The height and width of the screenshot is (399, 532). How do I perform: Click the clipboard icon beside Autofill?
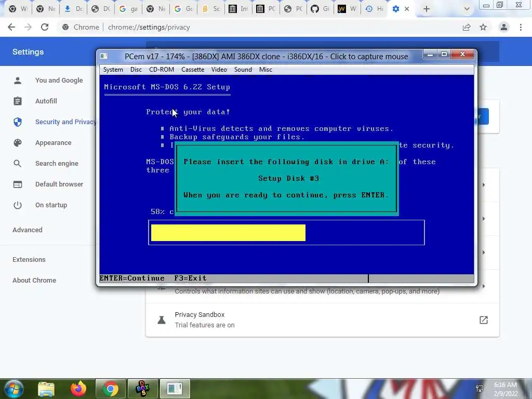(18, 101)
